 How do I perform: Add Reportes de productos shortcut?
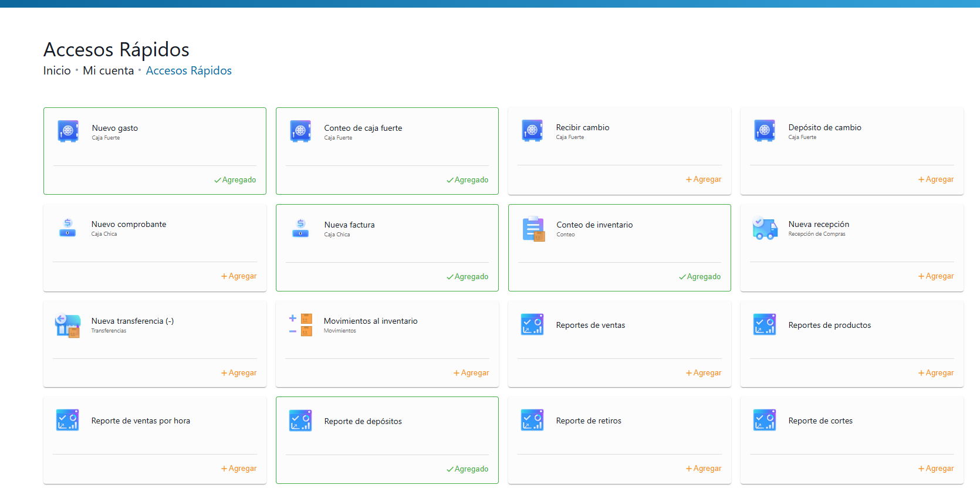coord(936,373)
